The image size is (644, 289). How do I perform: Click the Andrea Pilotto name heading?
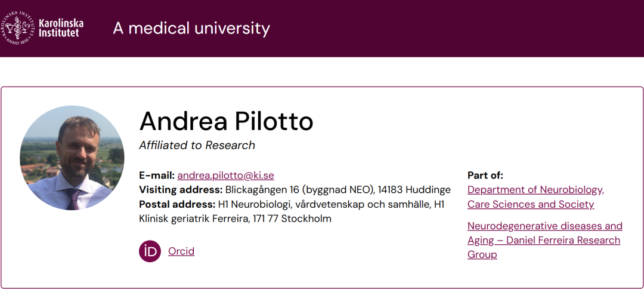[x=227, y=121]
